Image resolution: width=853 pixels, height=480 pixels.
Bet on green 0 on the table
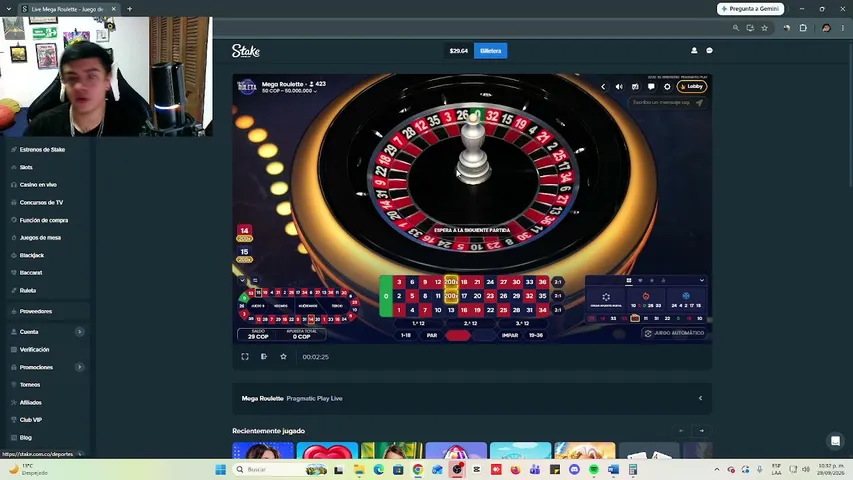pos(386,296)
